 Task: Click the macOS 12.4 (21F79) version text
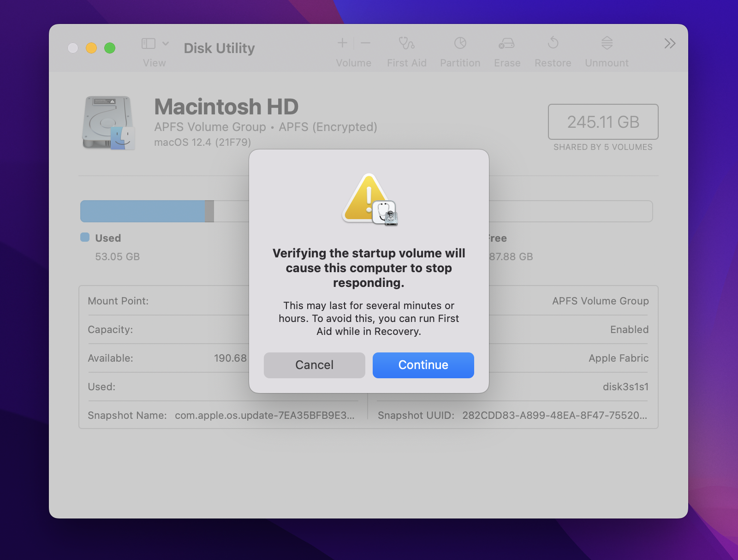[x=202, y=142]
